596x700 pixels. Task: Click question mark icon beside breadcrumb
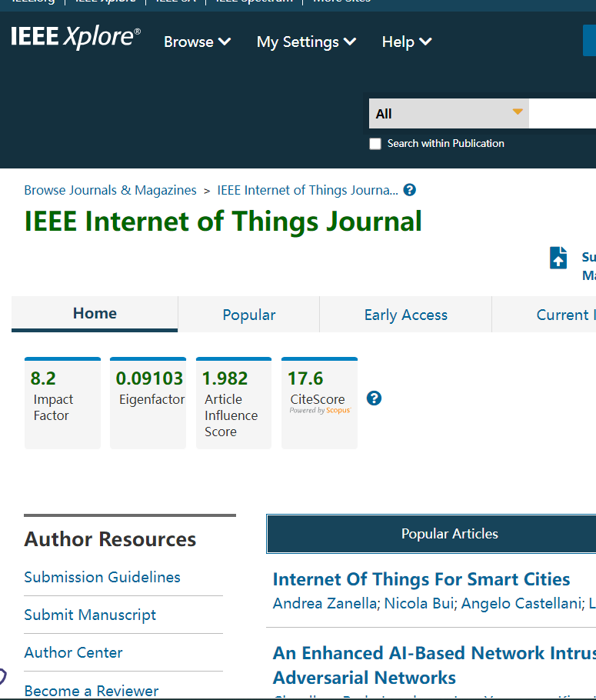pyautogui.click(x=409, y=189)
